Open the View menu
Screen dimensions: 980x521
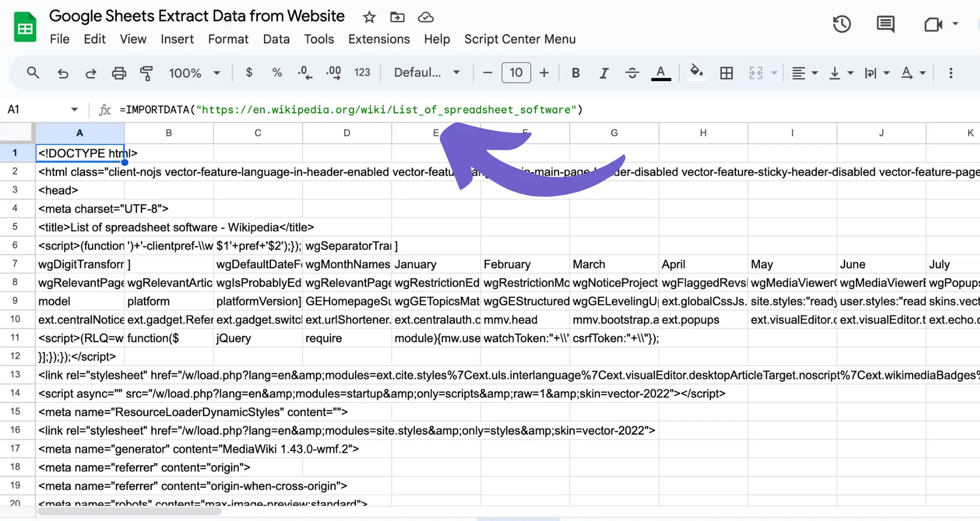pos(133,39)
